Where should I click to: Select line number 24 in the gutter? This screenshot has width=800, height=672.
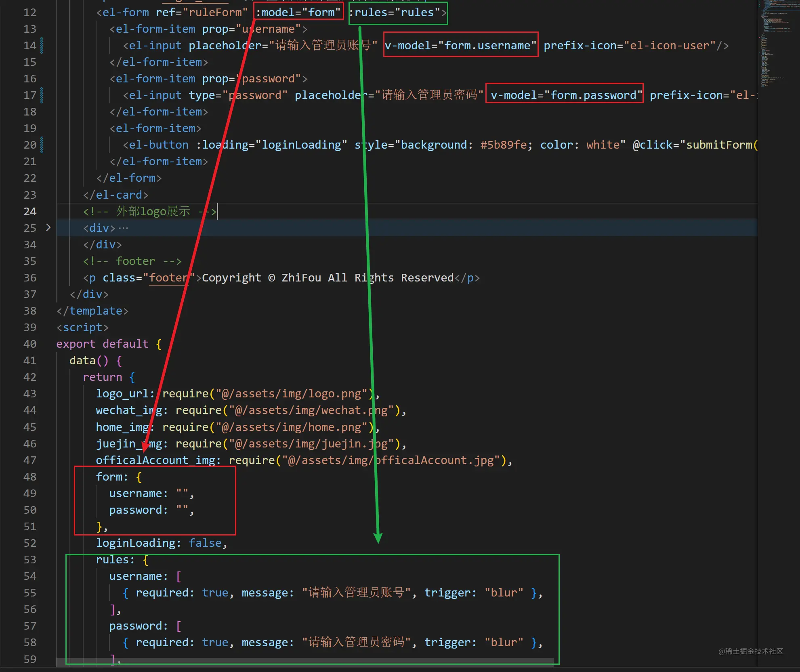click(x=30, y=212)
